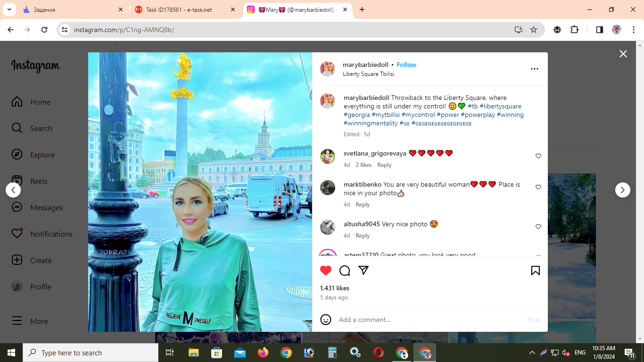The width and height of the screenshot is (644, 362).
Task: Go to next post with right arrow
Action: pyautogui.click(x=623, y=190)
